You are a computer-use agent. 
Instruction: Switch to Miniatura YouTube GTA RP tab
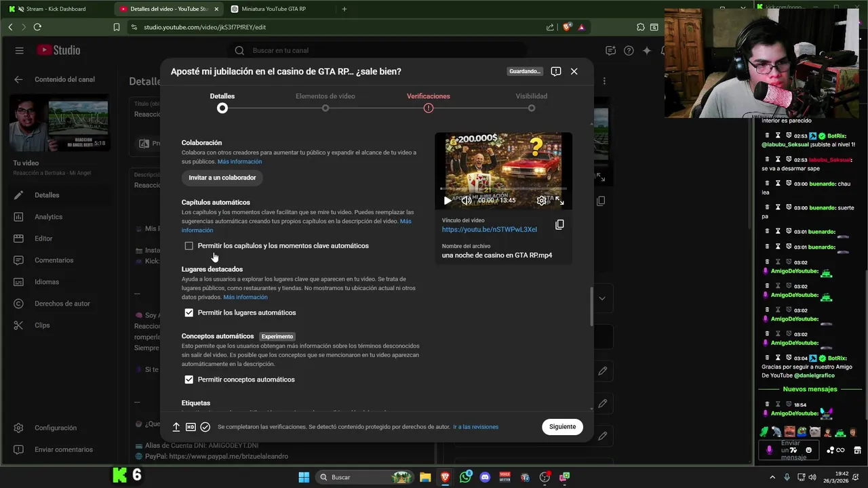(279, 9)
